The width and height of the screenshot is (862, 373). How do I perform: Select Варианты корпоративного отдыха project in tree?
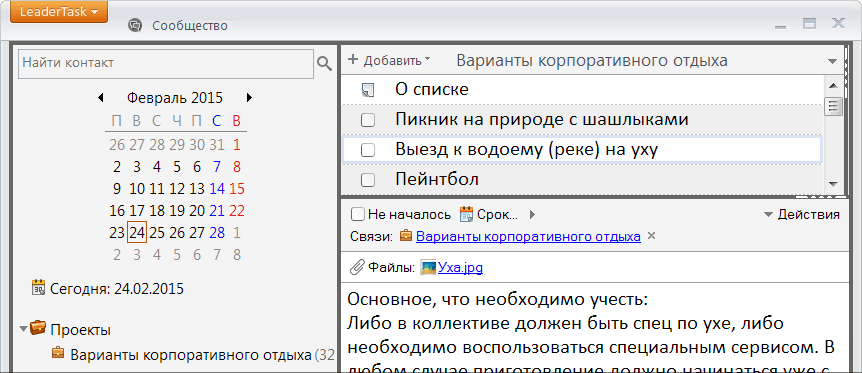[191, 355]
